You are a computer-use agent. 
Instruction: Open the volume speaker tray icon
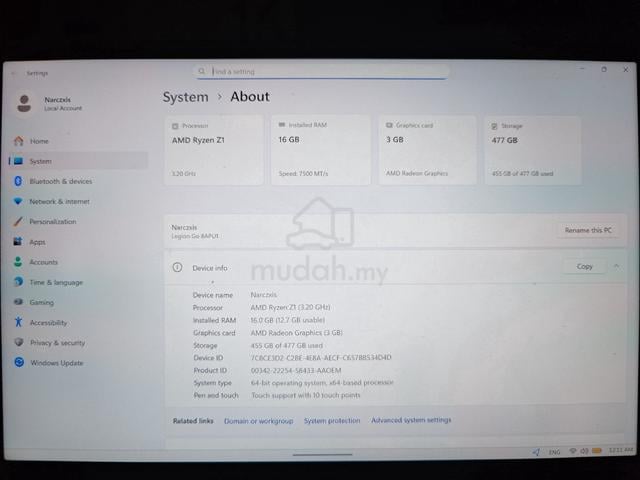pyautogui.click(x=584, y=451)
